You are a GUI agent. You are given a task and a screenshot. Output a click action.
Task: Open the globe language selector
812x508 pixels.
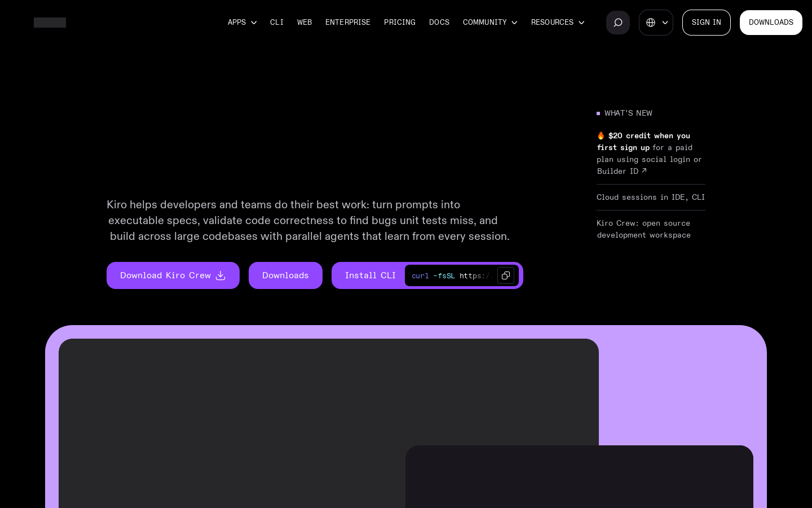(656, 23)
